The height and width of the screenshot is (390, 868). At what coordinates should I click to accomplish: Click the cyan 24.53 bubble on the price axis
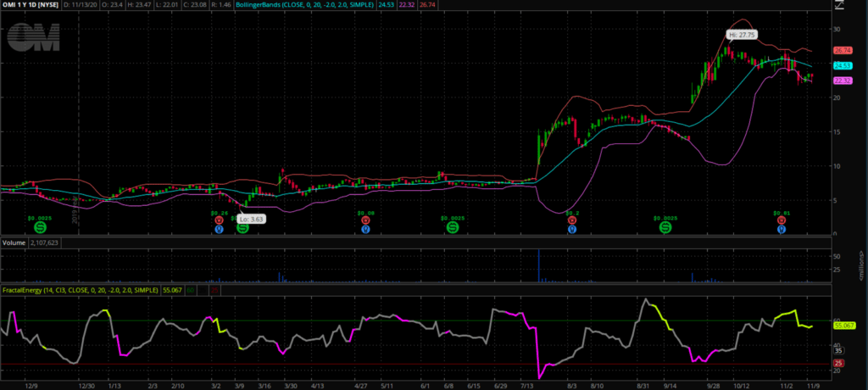842,65
